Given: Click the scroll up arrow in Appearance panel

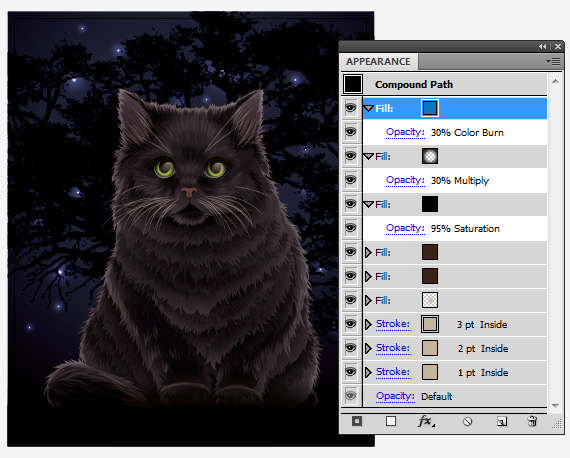Looking at the screenshot, I should [555, 81].
